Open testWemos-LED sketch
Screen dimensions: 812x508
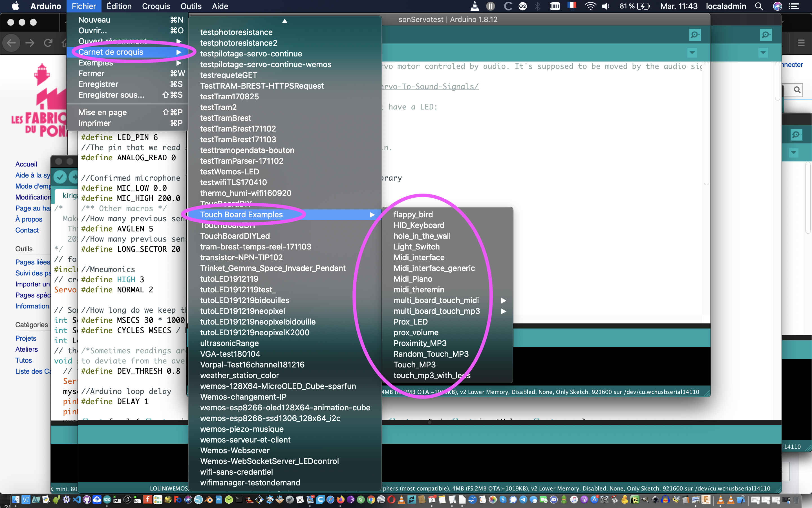(285, 172)
